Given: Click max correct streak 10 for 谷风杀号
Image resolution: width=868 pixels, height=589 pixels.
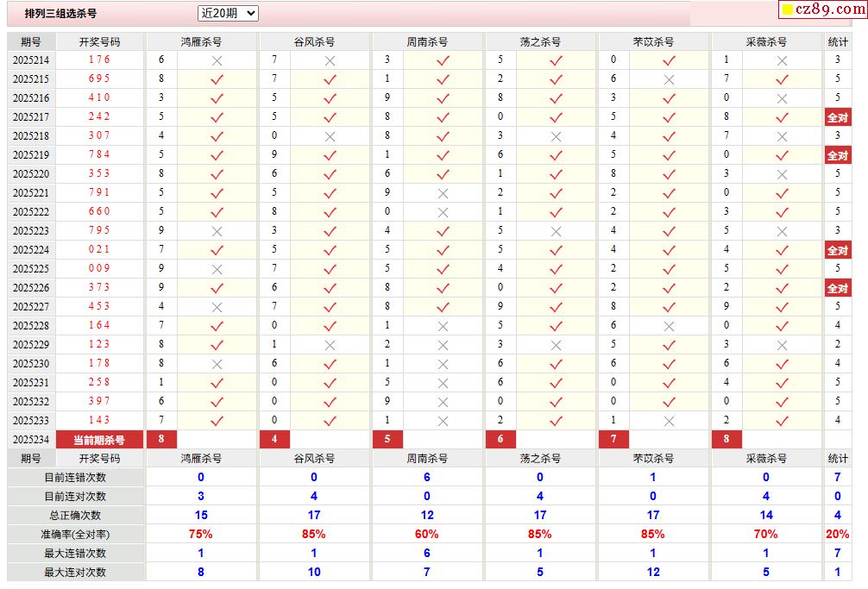Looking at the screenshot, I should [314, 573].
